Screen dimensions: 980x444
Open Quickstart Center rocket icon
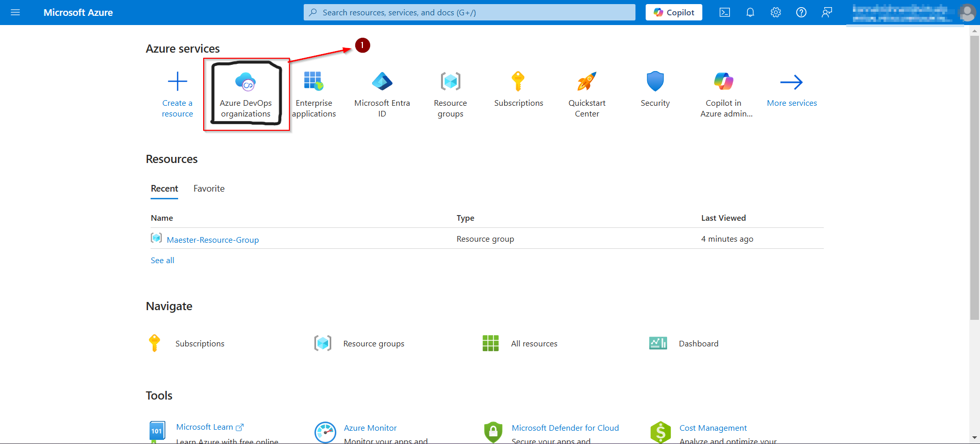point(587,81)
